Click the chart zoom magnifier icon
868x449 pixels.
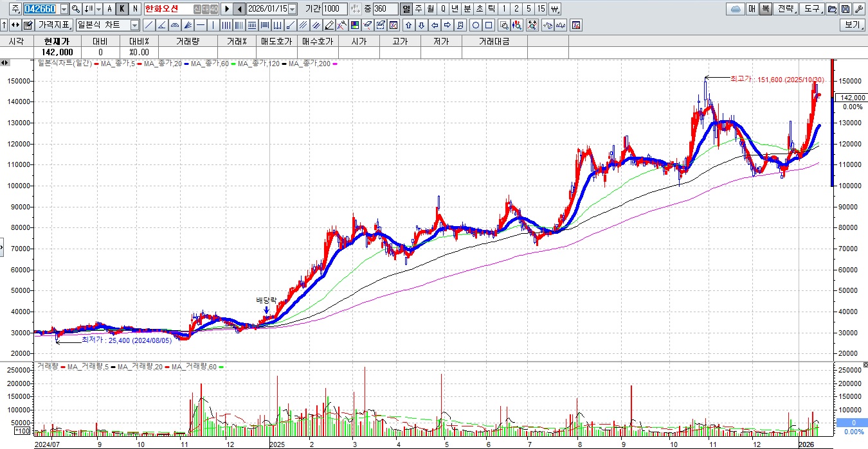point(503,25)
